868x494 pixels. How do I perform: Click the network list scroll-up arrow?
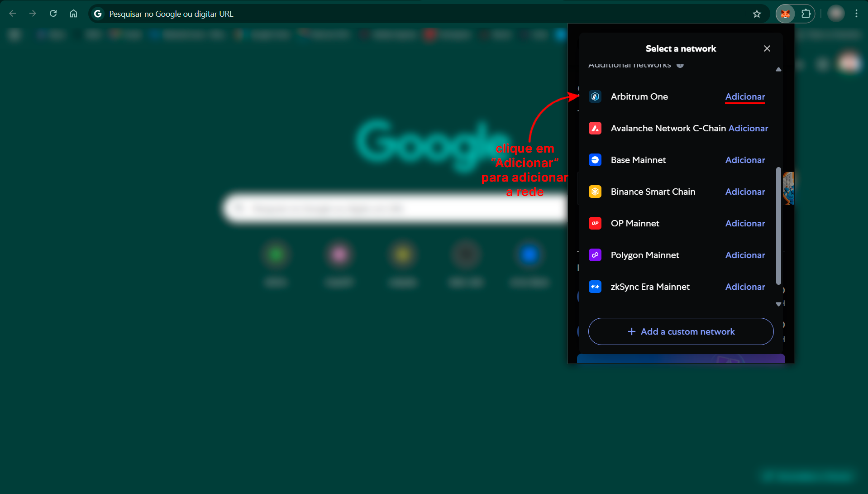(778, 69)
